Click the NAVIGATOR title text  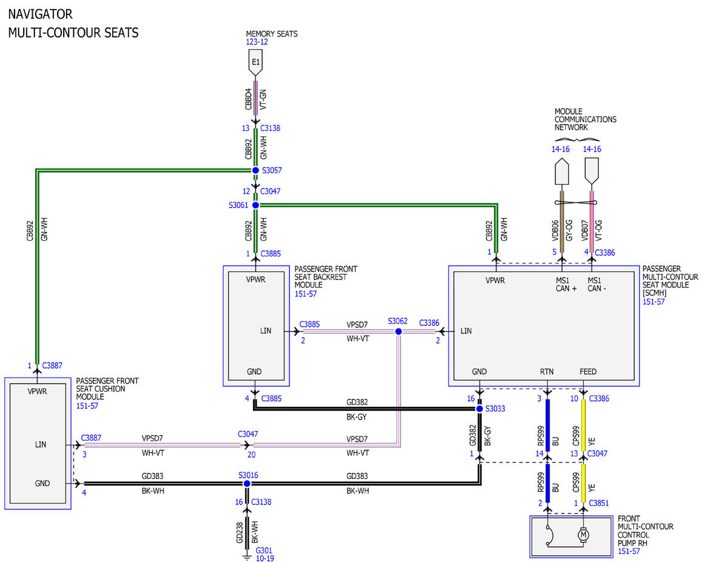click(x=40, y=15)
